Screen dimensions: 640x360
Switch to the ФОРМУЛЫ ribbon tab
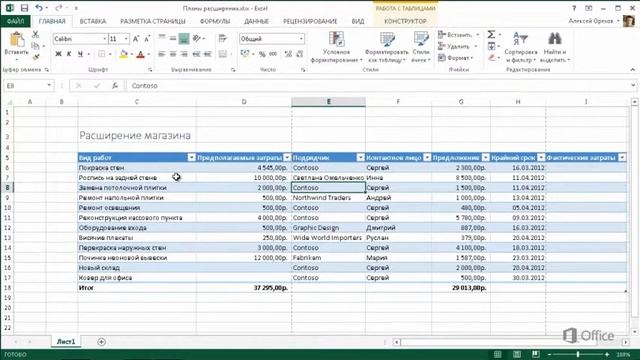(215, 21)
